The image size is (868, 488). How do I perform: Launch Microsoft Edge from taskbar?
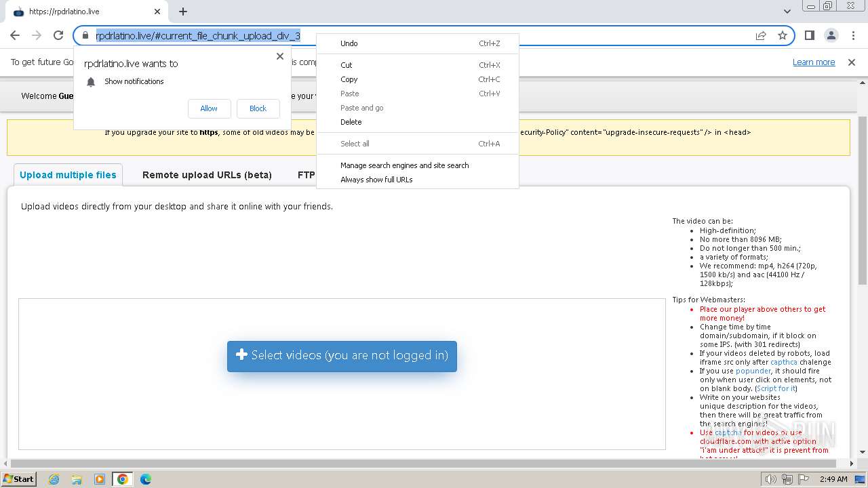[x=146, y=479]
